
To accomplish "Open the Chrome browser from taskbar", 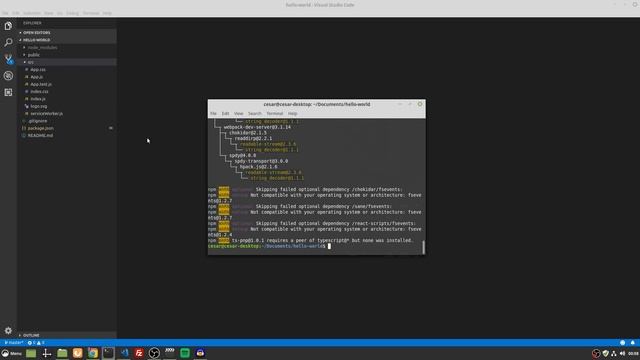I will pos(93,353).
